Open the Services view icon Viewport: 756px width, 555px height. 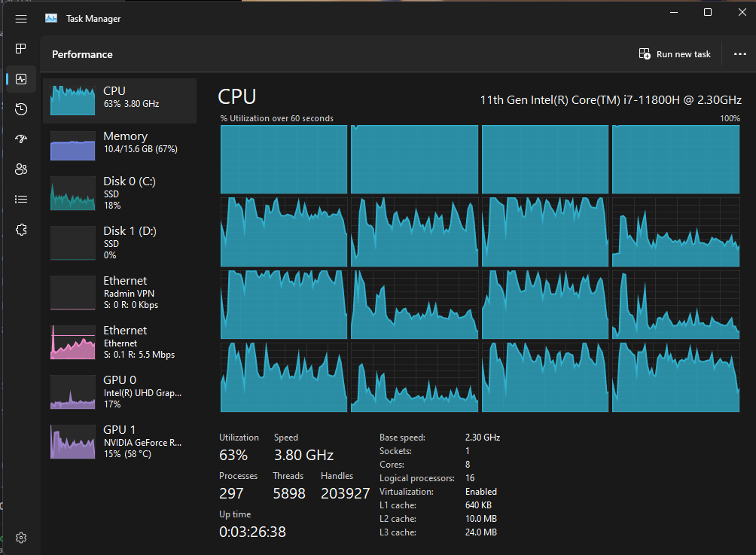[x=20, y=229]
